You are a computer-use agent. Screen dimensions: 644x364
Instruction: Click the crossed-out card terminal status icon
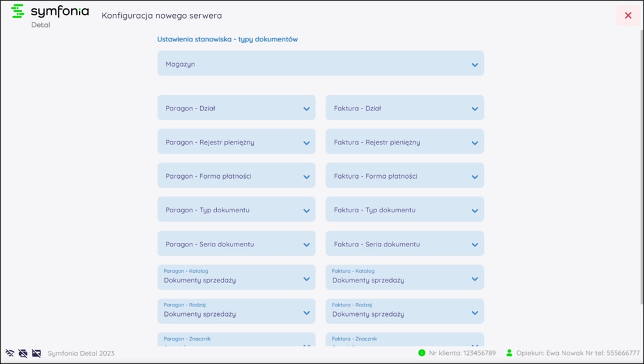[x=37, y=353]
